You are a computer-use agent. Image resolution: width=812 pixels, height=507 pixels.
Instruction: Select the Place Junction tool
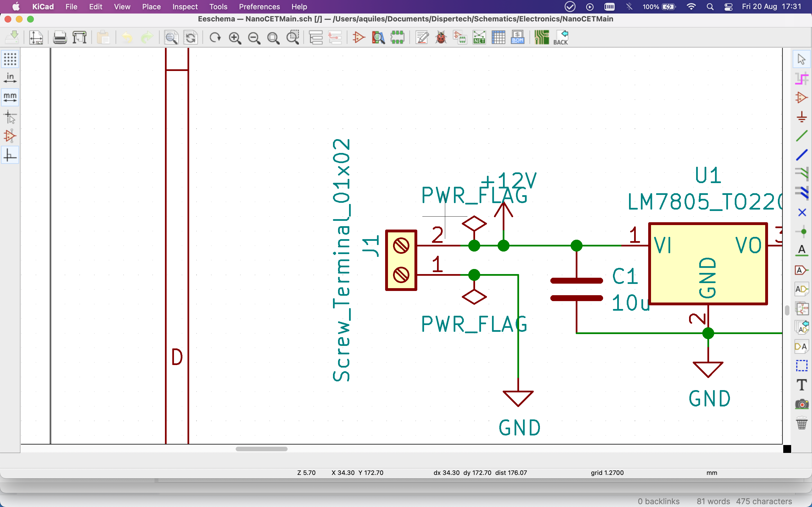point(802,231)
